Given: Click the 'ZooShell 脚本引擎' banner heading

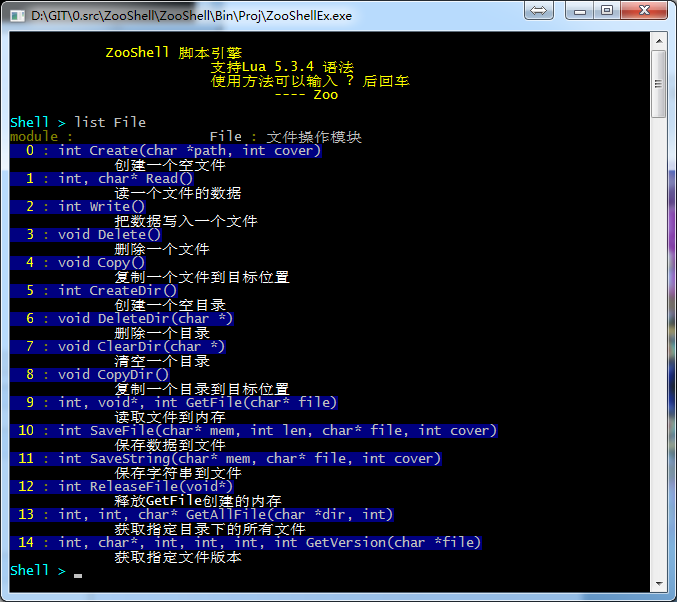Looking at the screenshot, I should (174, 53).
